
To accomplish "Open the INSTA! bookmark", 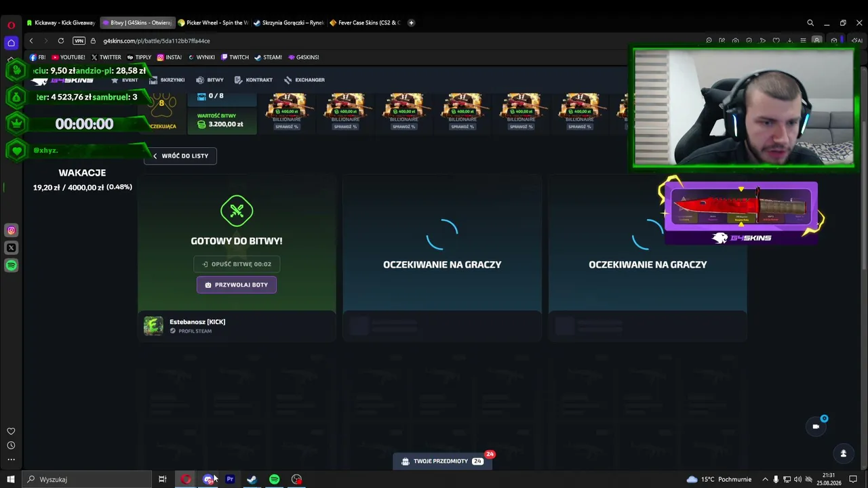I will pyautogui.click(x=170, y=57).
